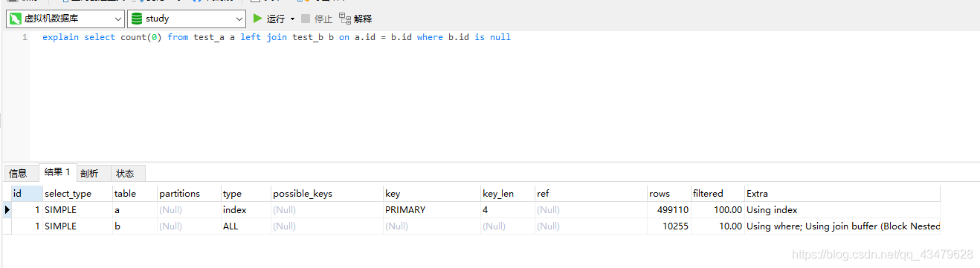Select the (Null) partitions cell in row a
This screenshot has height=268, width=980.
pos(189,210)
